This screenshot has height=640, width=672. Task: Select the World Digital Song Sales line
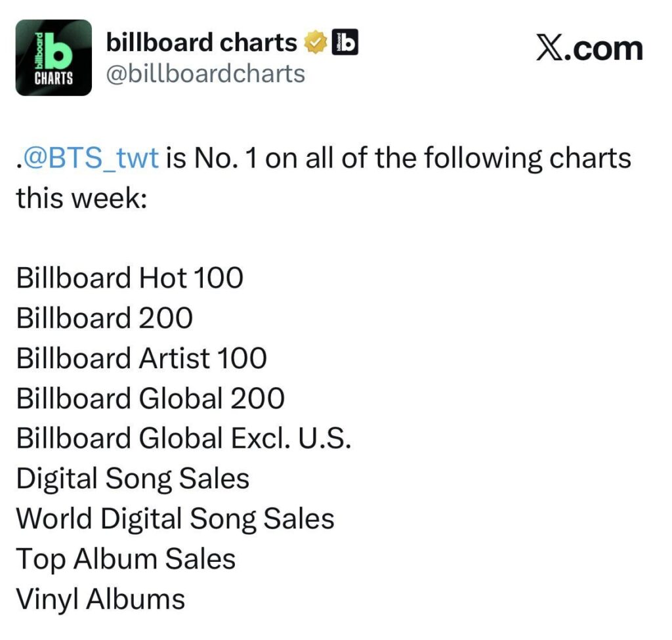click(x=175, y=519)
